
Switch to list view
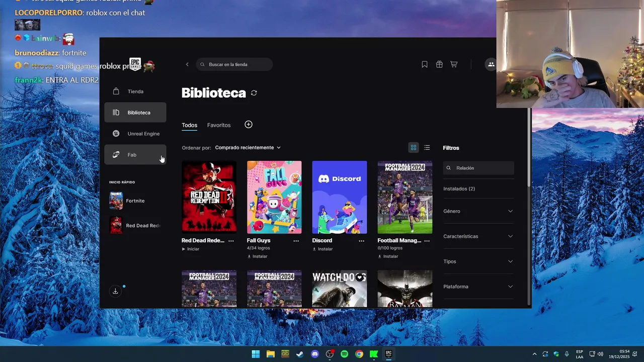427,148
